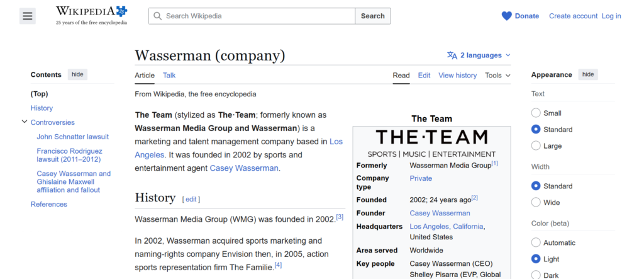644x279 pixels.
Task: Open the View history tab
Action: pos(457,76)
